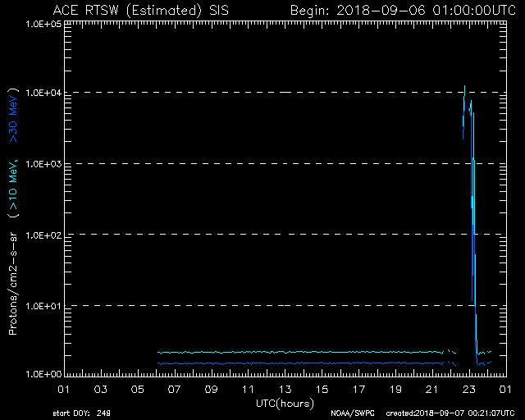525x420 pixels.
Task: Select hour 13 on the x-axis
Action: [x=285, y=389]
